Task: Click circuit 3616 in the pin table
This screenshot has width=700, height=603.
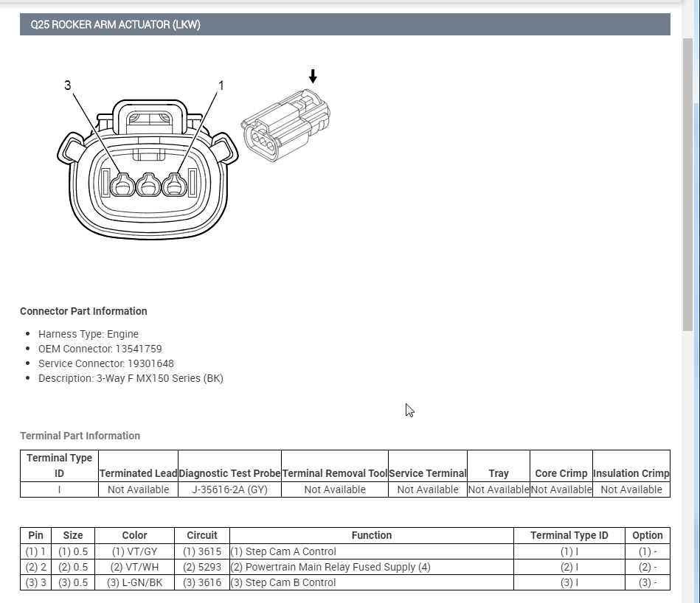Action: pos(202,582)
